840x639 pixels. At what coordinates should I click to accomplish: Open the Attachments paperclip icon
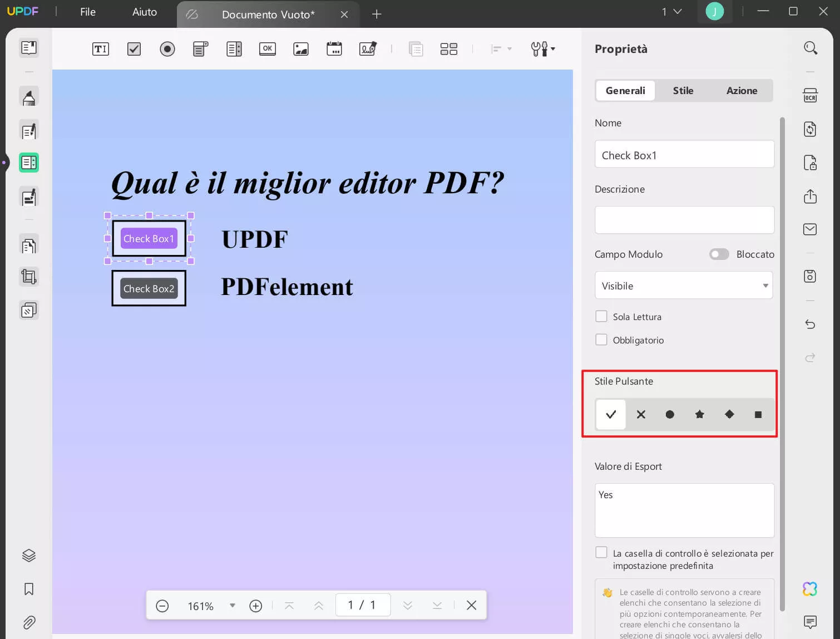pos(29,622)
